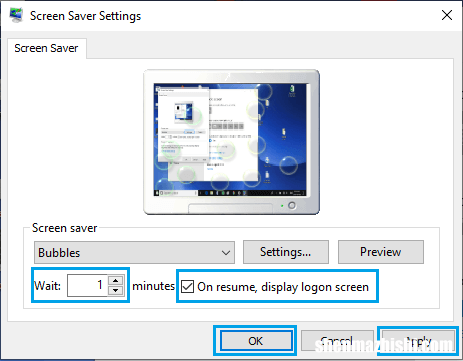Click the monitor preview thumbnail
The image size is (463, 361).
[x=232, y=142]
